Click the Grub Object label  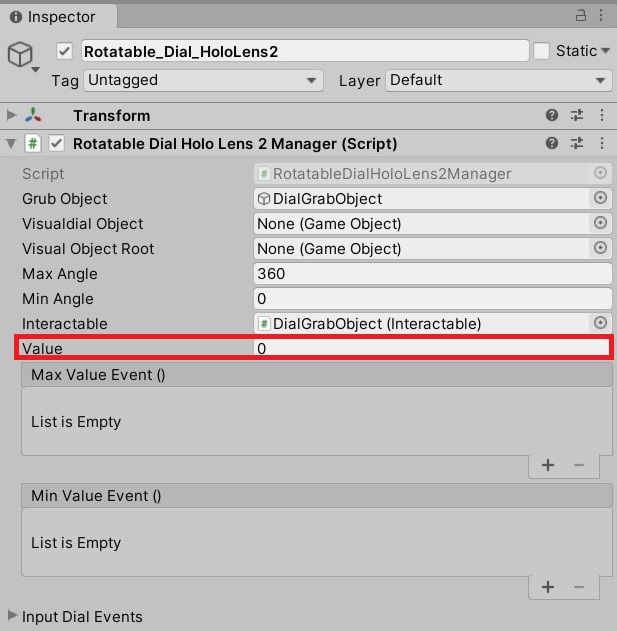[x=65, y=199]
